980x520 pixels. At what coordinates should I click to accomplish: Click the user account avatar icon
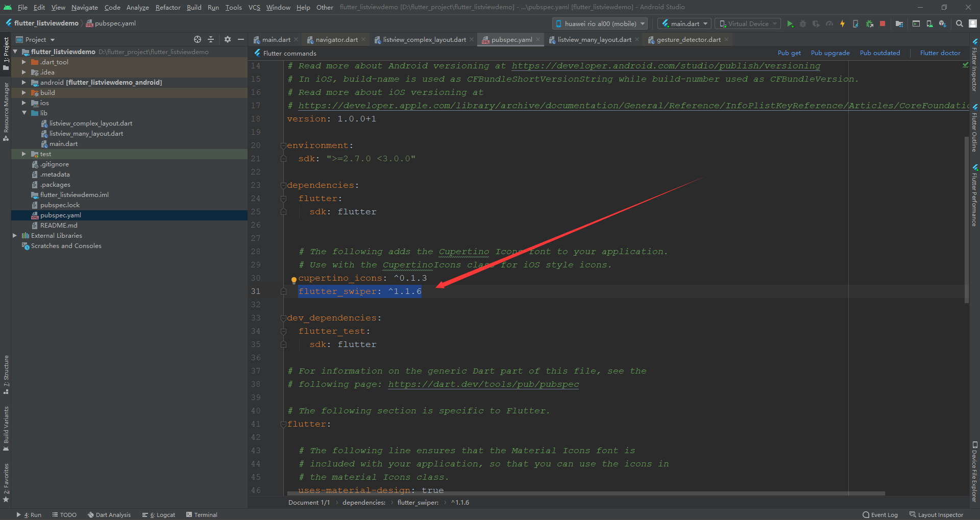pos(973,23)
